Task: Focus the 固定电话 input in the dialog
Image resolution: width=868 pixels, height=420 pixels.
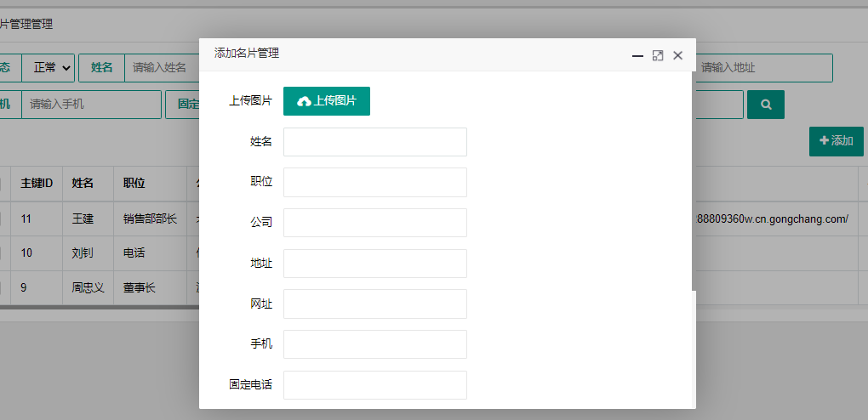Action: (375, 384)
